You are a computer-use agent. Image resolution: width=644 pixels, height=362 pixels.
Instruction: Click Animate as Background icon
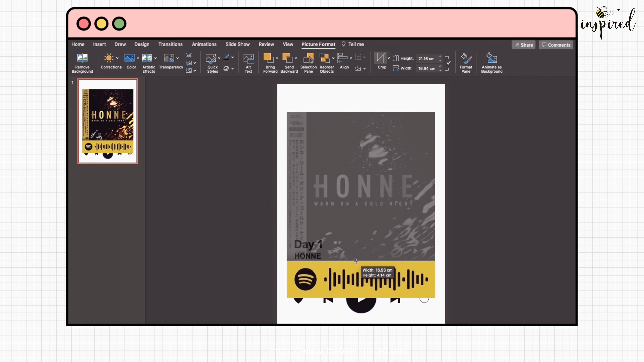492,58
